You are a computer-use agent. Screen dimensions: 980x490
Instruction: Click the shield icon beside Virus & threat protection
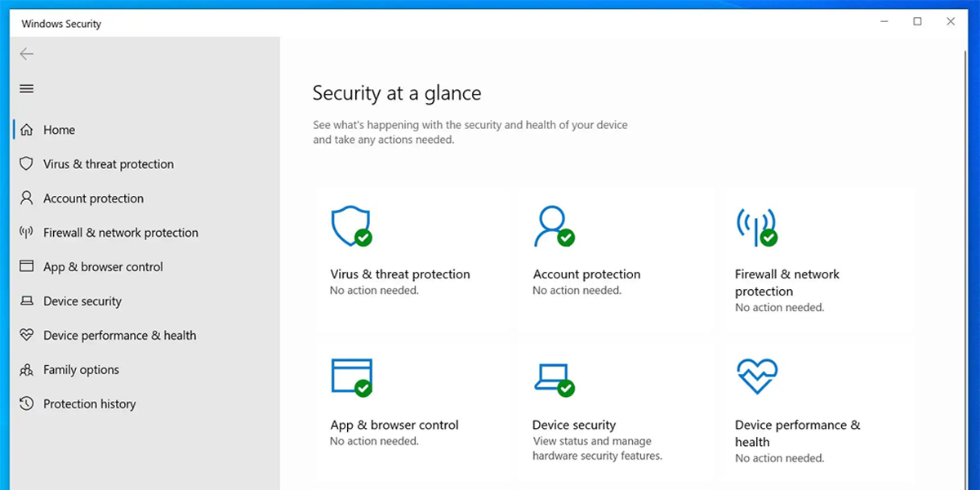[x=27, y=164]
